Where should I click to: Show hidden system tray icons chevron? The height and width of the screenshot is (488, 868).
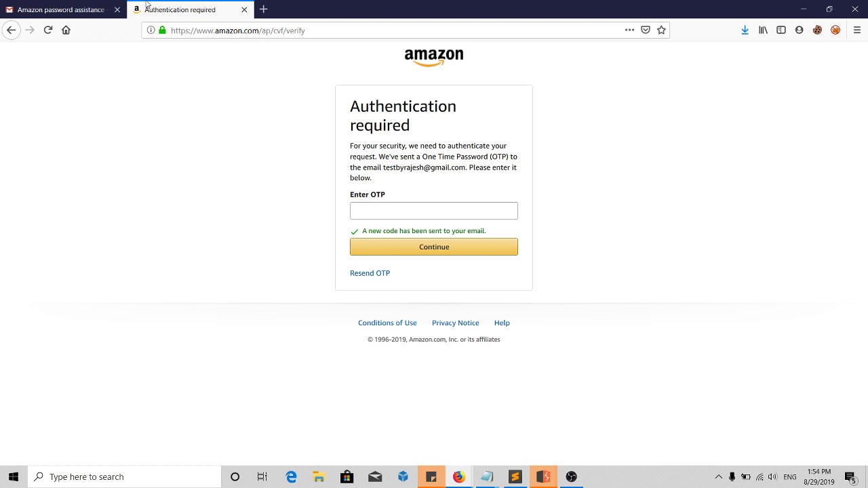coord(719,477)
